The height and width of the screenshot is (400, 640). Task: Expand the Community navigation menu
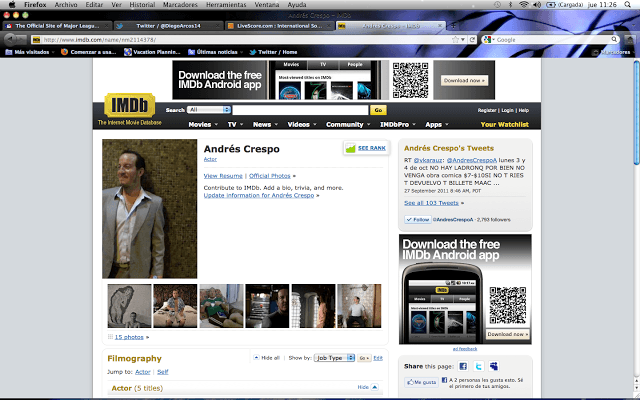pos(348,124)
